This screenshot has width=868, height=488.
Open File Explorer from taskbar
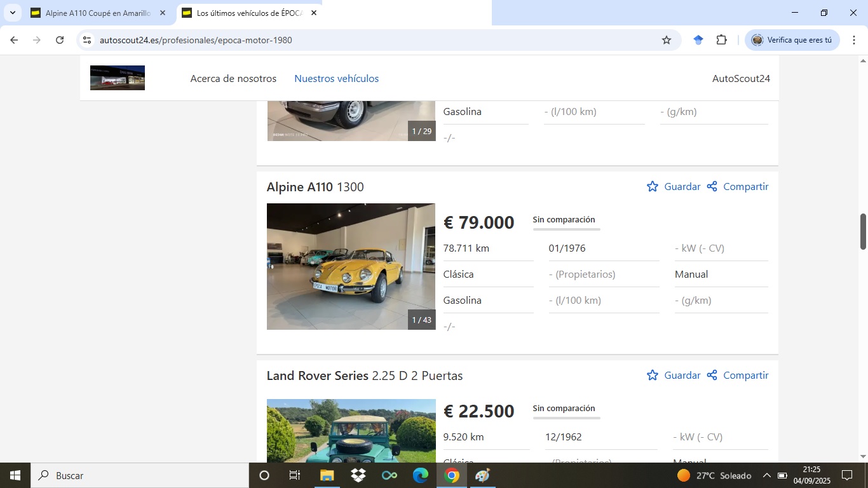(x=327, y=475)
